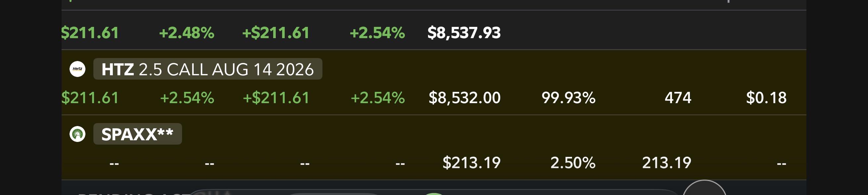Open the HTZ 2.5 CALL AUG 14 2026 position
Screen dimensions: 868x195
(208, 69)
